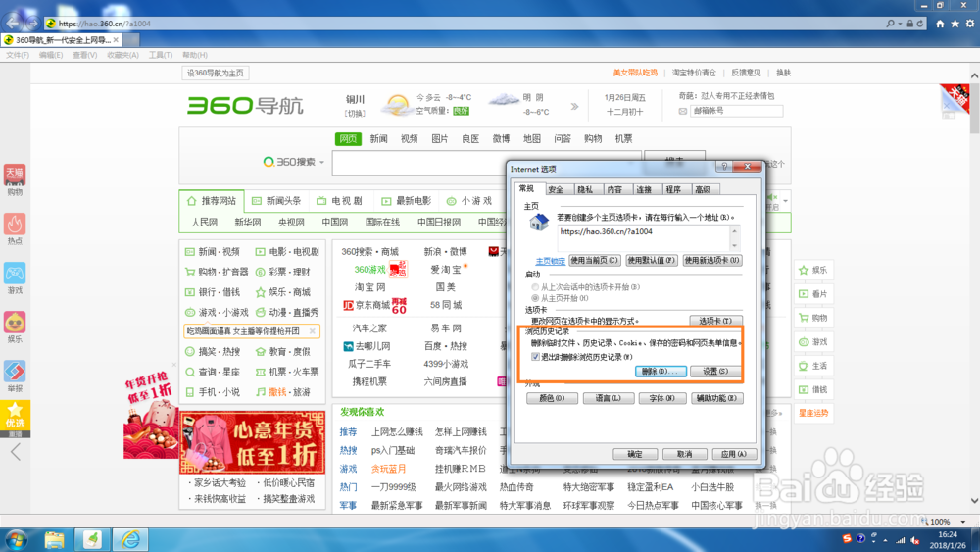This screenshot has height=552, width=980.
Task: Click the 颜色(O) button
Action: (x=552, y=398)
